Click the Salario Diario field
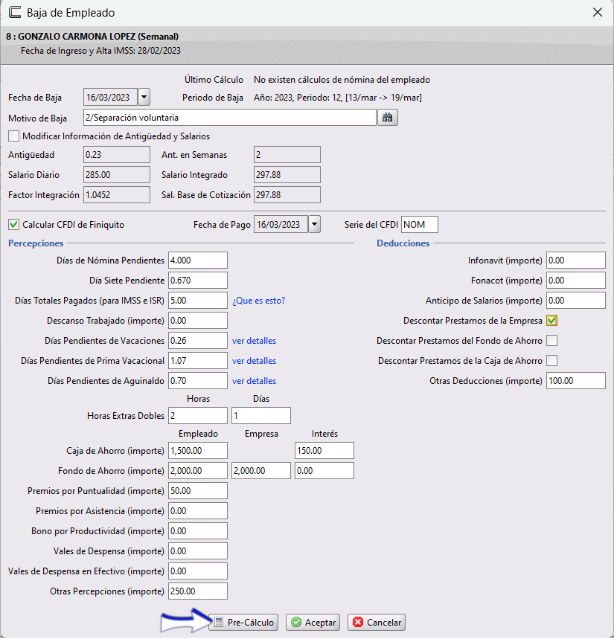The image size is (614, 638). 116,175
